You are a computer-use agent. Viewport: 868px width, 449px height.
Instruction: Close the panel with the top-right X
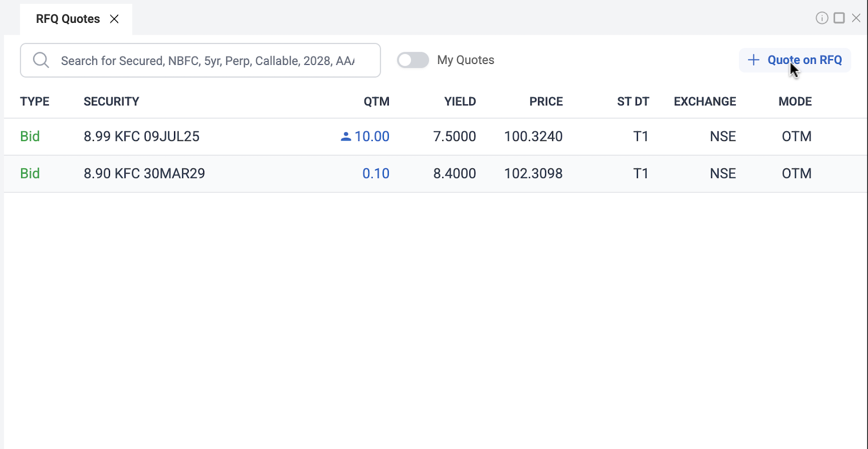pos(856,18)
